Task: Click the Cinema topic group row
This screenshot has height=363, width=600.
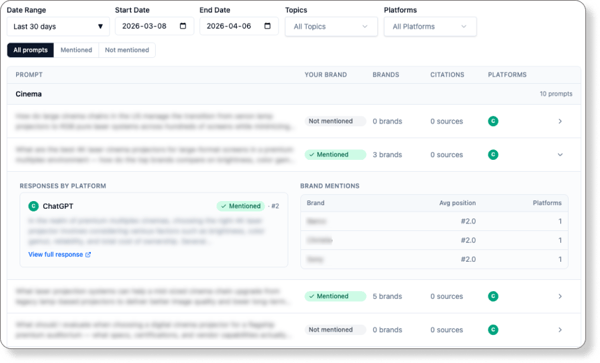Action: (x=294, y=94)
